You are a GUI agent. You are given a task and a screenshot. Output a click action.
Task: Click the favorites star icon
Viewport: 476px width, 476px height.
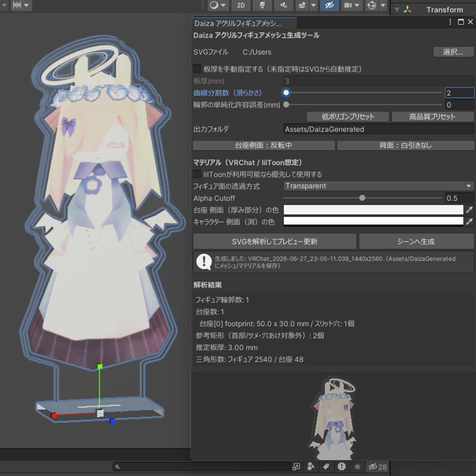357,466
